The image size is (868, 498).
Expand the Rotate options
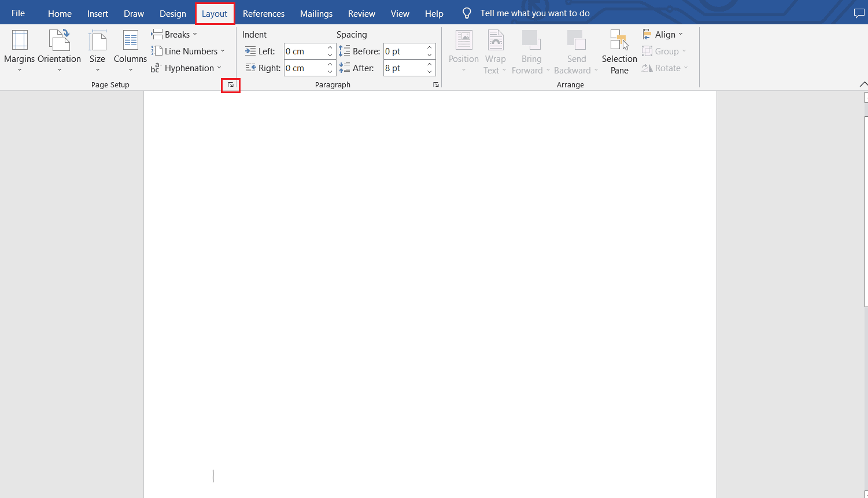click(x=665, y=68)
